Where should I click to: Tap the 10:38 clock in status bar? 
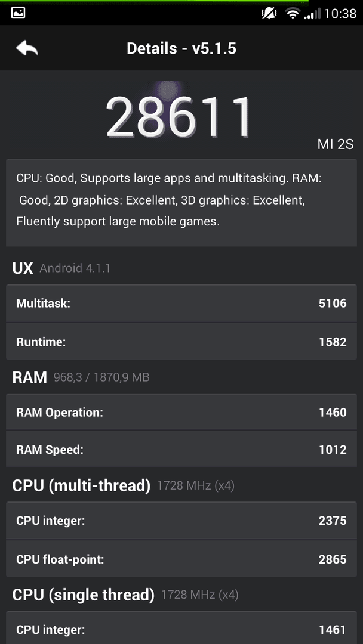click(340, 14)
